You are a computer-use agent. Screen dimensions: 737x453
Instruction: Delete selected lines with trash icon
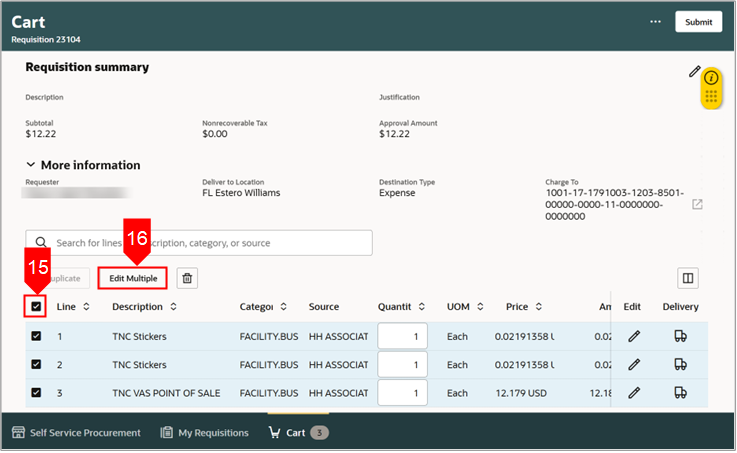(187, 278)
